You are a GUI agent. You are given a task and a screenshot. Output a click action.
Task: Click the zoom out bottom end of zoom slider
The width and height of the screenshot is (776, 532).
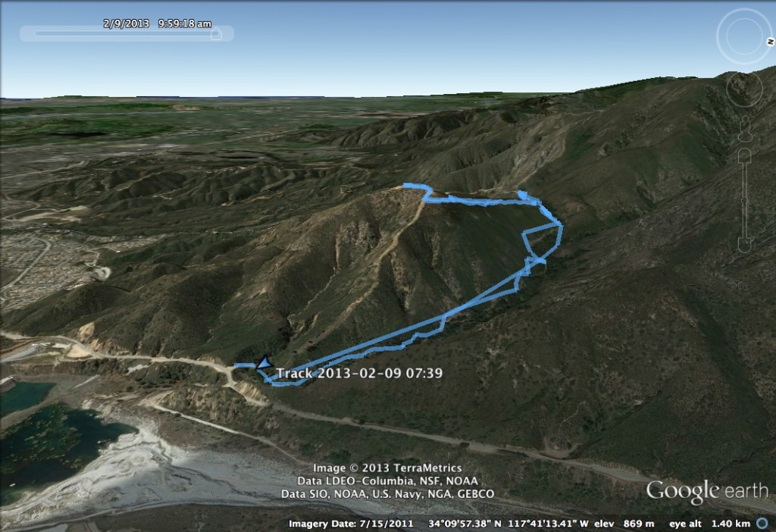click(x=745, y=245)
